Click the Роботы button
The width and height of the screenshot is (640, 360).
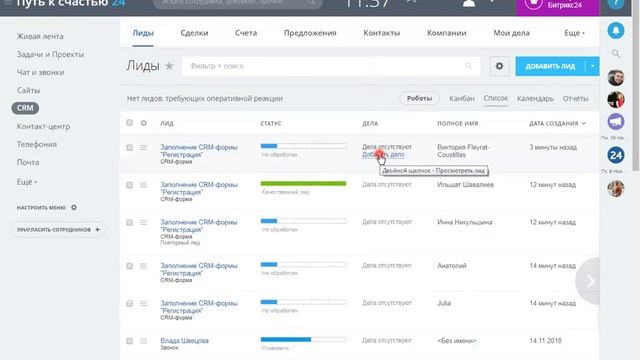click(x=419, y=98)
